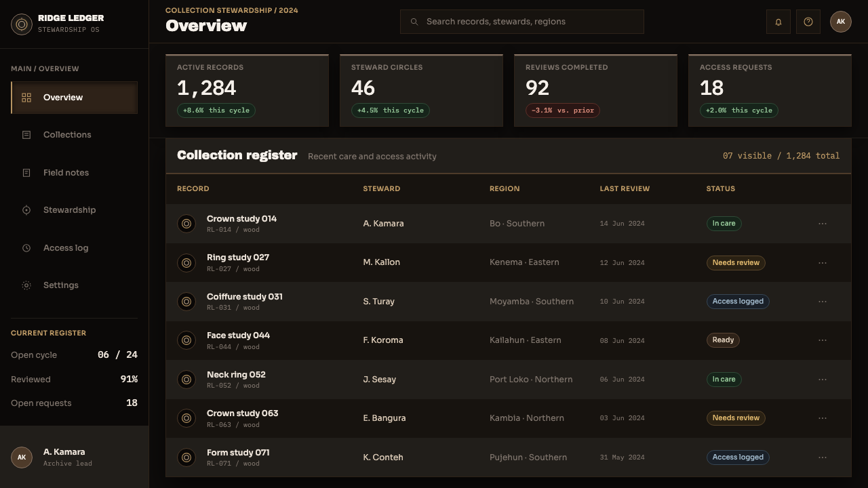Open Settings from the sidebar
This screenshot has width=868, height=488.
(75, 285)
